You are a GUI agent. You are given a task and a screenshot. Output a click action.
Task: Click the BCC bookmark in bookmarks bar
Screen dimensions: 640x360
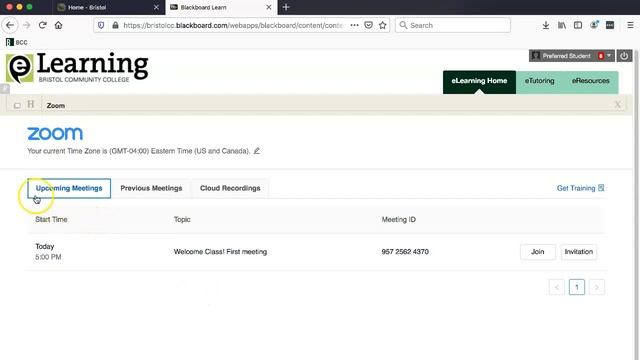pyautogui.click(x=17, y=42)
